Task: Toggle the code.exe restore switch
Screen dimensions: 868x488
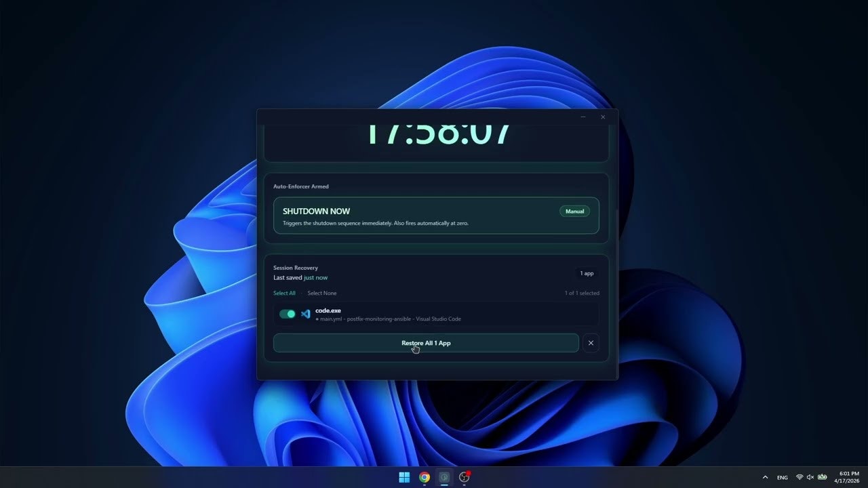Action: click(x=288, y=314)
